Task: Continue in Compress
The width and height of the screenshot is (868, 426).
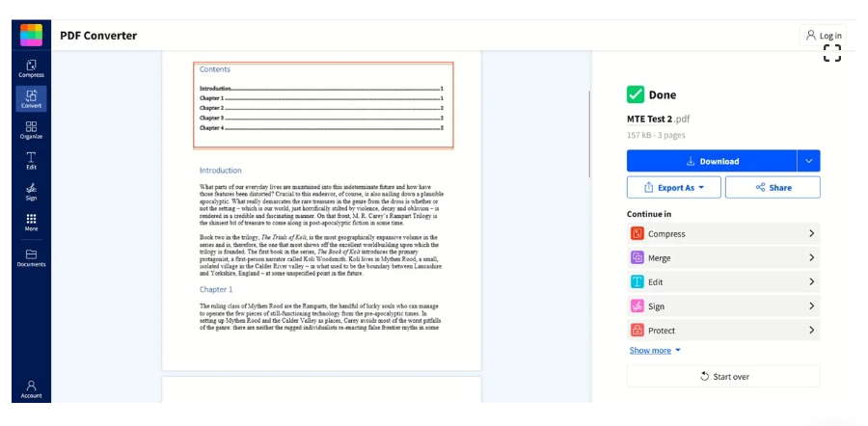Action: [x=723, y=233]
